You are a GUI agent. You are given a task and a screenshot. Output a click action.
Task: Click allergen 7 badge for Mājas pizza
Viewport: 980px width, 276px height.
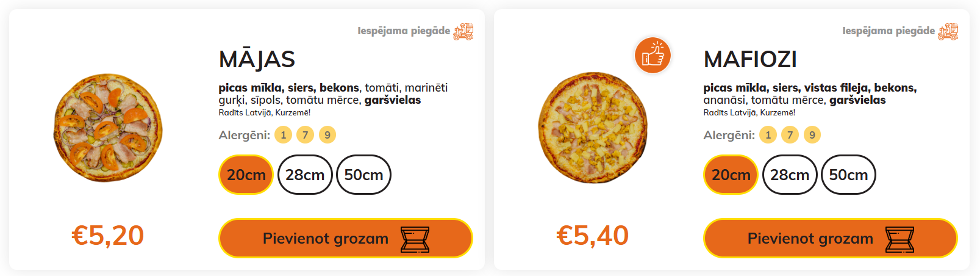(305, 135)
